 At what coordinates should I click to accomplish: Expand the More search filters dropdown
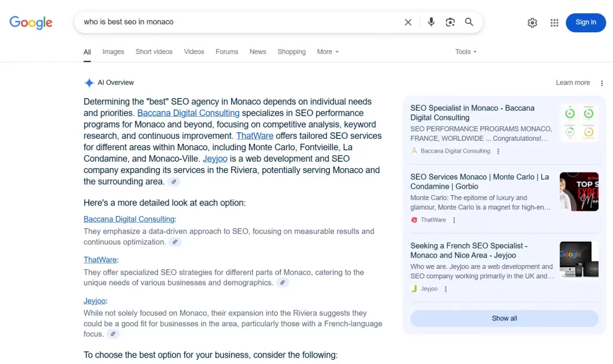coord(327,51)
